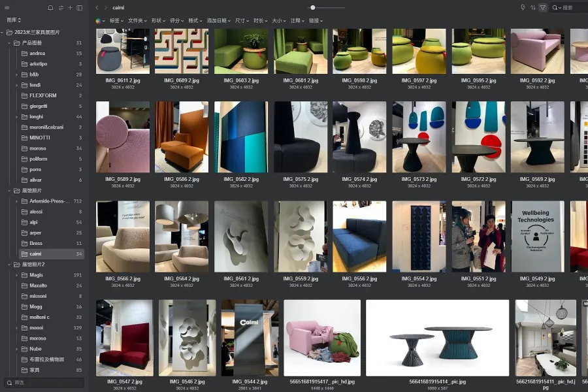The image size is (588, 392).
Task: Open the 添加日期 filter dropdown
Action: [219, 21]
